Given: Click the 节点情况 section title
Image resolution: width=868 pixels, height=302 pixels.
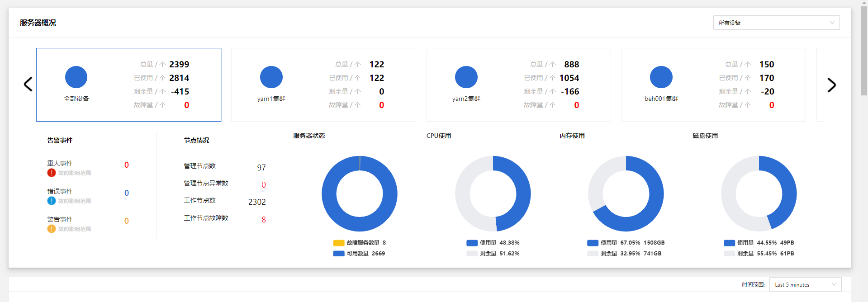Looking at the screenshot, I should click(196, 140).
